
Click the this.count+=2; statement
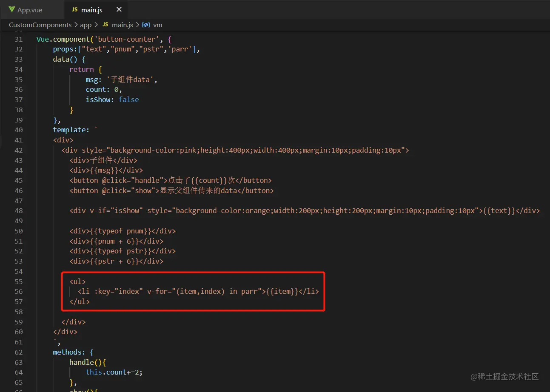(x=114, y=372)
